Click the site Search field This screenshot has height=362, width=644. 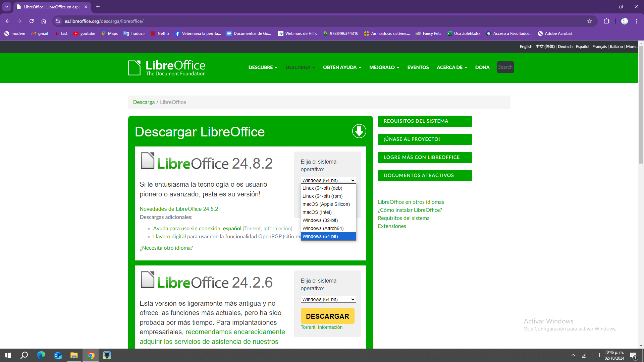(505, 67)
